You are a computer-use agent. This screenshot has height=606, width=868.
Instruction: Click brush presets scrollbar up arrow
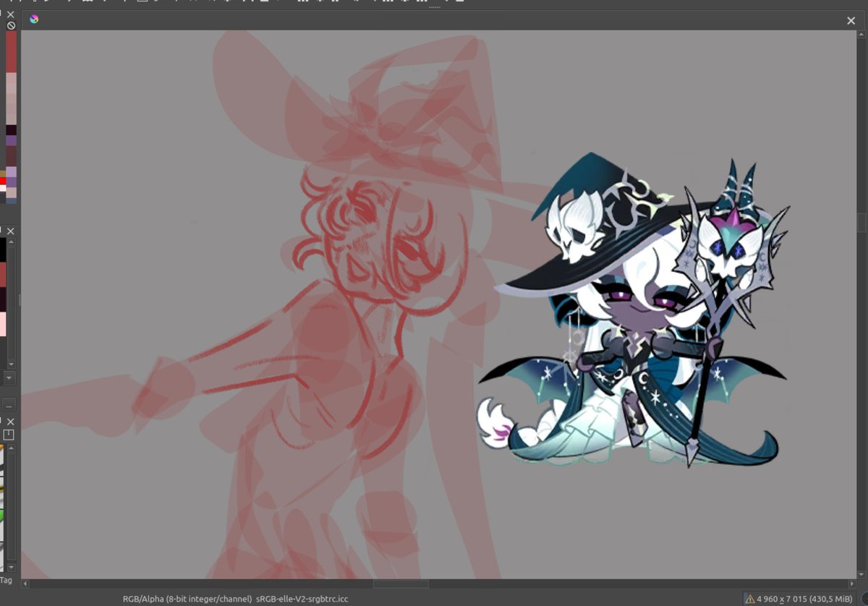click(x=10, y=449)
